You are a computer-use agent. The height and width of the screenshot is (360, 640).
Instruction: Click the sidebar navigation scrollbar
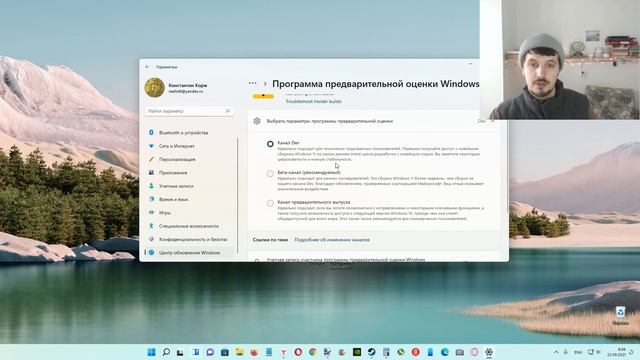[x=238, y=196]
